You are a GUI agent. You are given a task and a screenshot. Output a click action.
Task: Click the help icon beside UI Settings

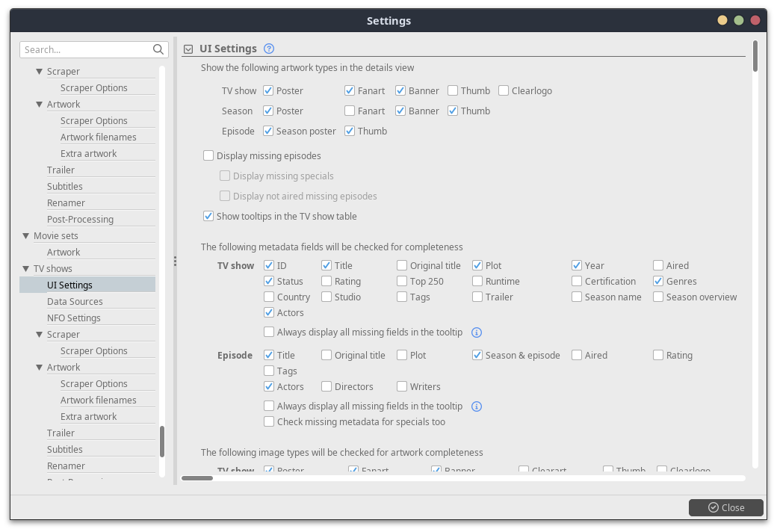coord(269,49)
